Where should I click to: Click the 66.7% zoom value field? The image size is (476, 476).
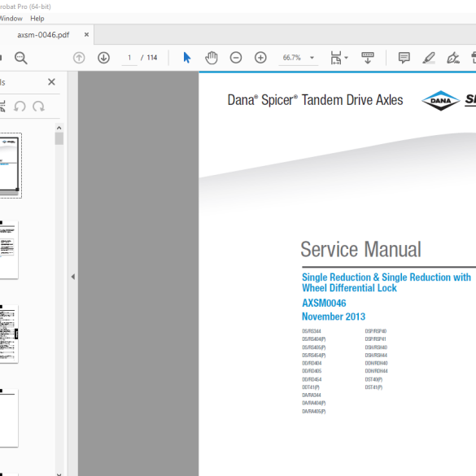(x=292, y=58)
